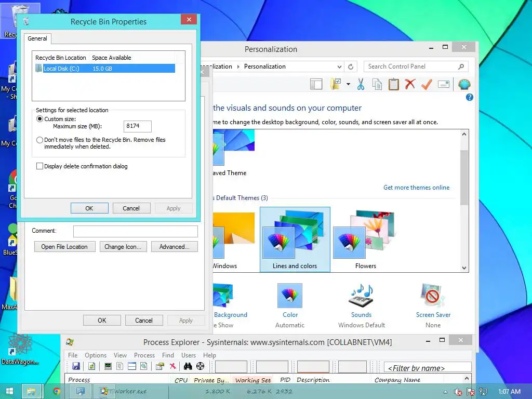This screenshot has width=532, height=399.
Task: Click the Private Bytes column header
Action: (x=211, y=380)
